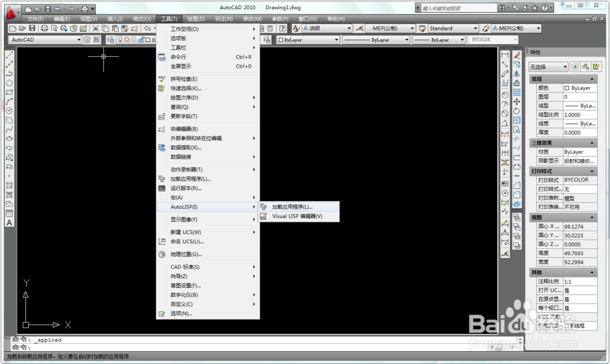Select the Line draw tool
This screenshot has width=610, height=364.
(x=9, y=55)
